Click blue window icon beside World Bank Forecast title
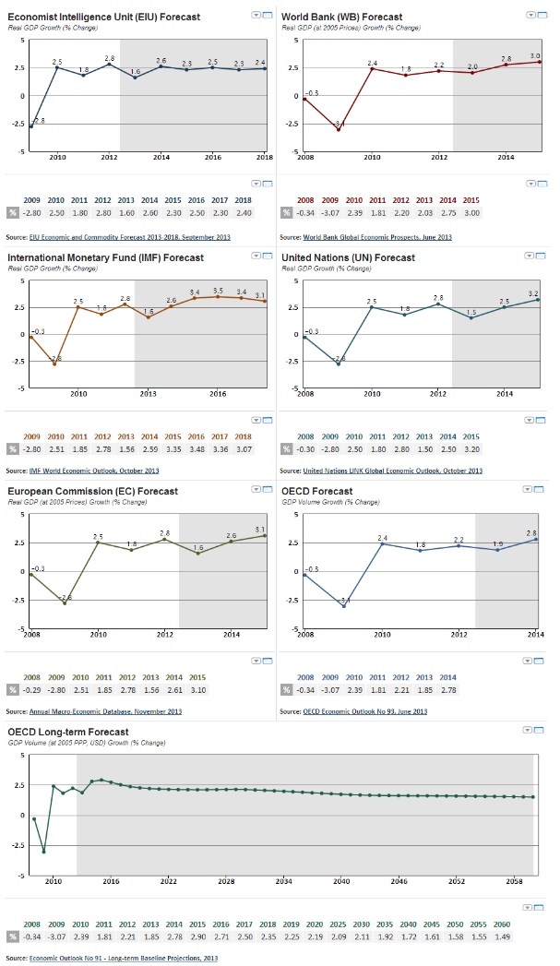560x966 pixels. coord(542,16)
